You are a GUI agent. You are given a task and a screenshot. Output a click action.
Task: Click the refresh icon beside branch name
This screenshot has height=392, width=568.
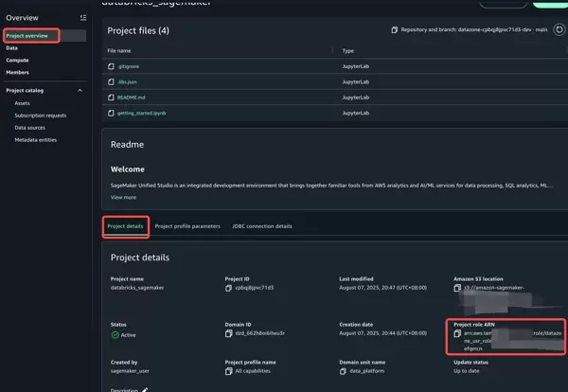coord(559,29)
